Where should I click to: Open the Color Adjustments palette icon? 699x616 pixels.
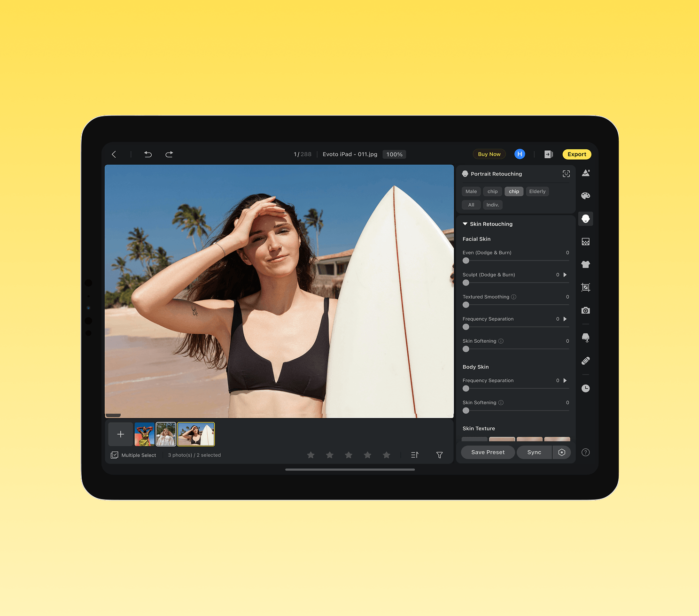click(x=585, y=196)
